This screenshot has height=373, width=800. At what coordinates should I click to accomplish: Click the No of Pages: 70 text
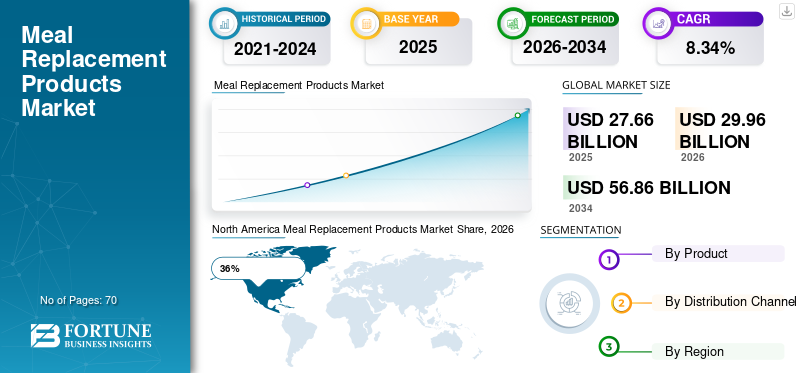point(79,301)
